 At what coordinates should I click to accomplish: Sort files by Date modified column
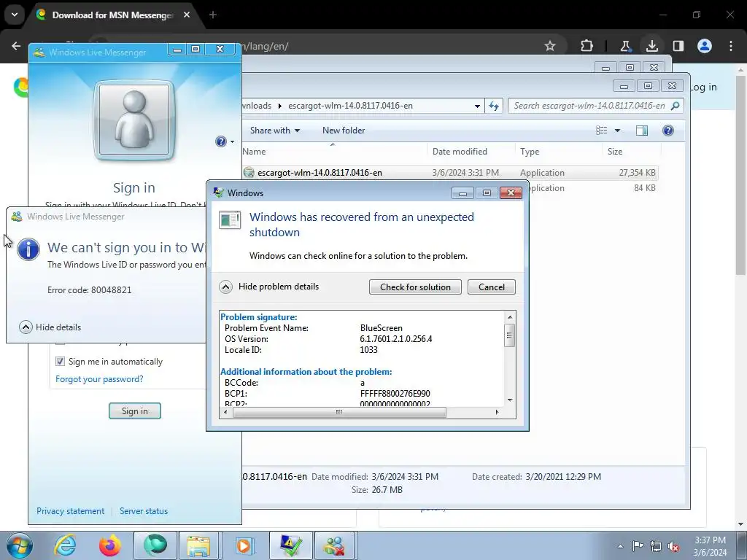(471, 152)
